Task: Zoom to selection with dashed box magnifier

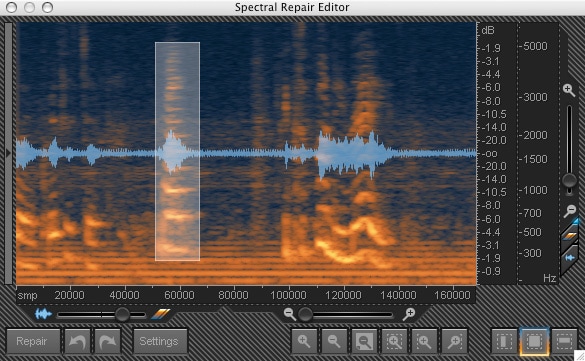Action: [x=394, y=341]
